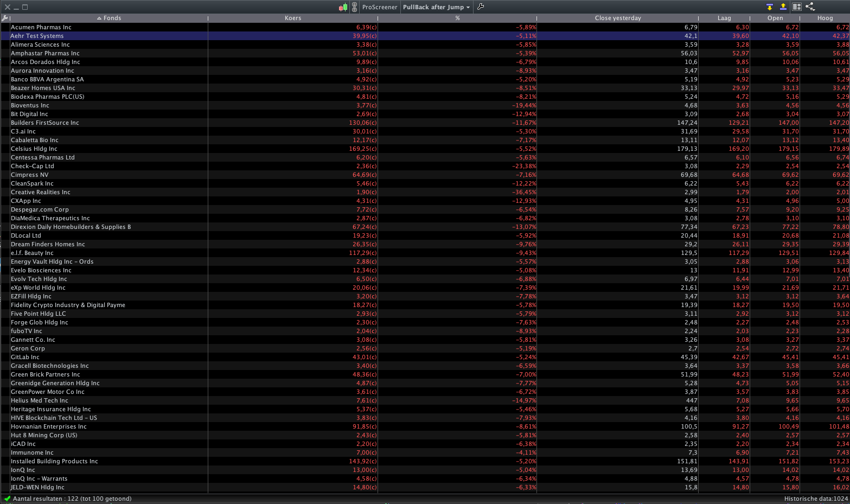The height and width of the screenshot is (504, 850).
Task: Select the JELD-WEN Hldg Inc row
Action: (425, 487)
